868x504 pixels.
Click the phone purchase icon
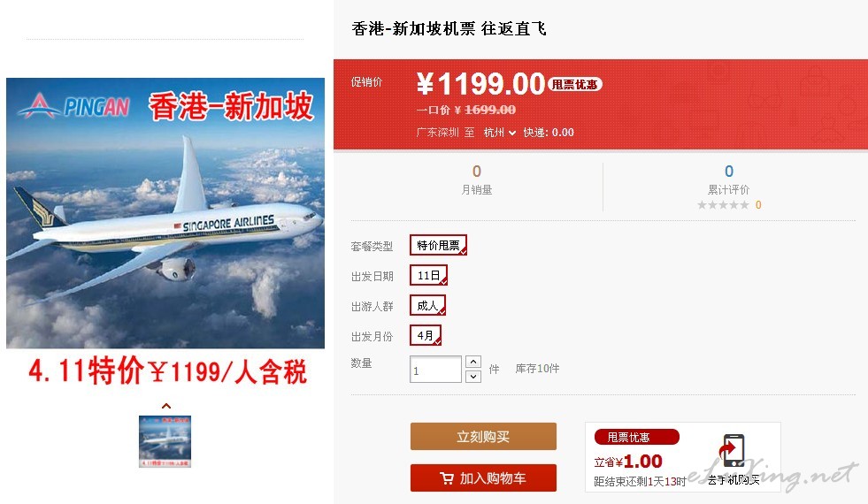click(x=732, y=451)
